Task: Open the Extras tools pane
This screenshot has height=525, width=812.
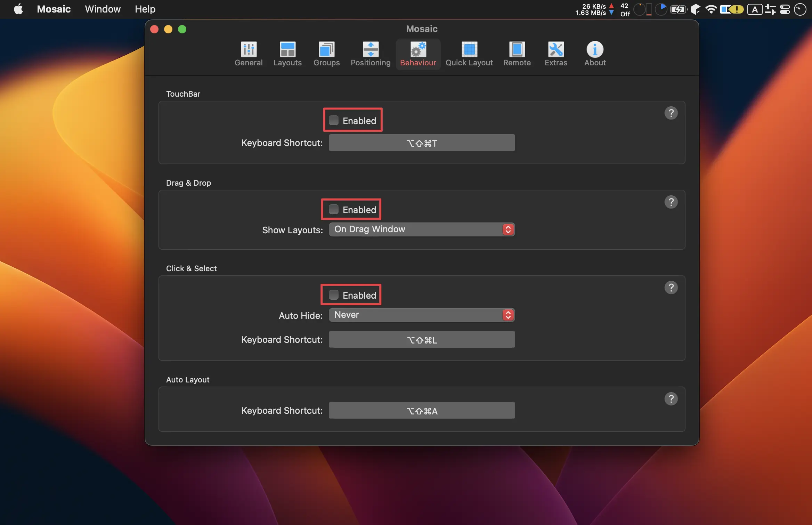Action: (x=556, y=54)
